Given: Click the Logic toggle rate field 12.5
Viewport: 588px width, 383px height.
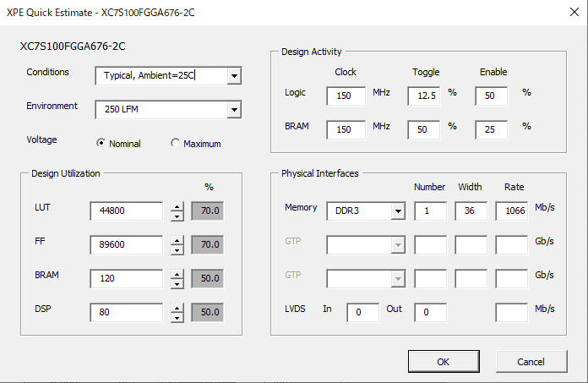Looking at the screenshot, I should click(x=424, y=96).
